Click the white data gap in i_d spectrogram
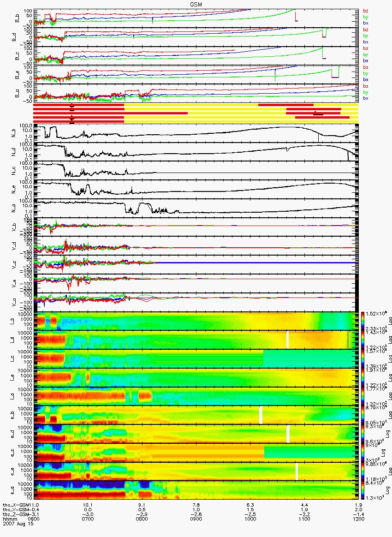Viewport: 392px width, 537px height. (x=288, y=340)
